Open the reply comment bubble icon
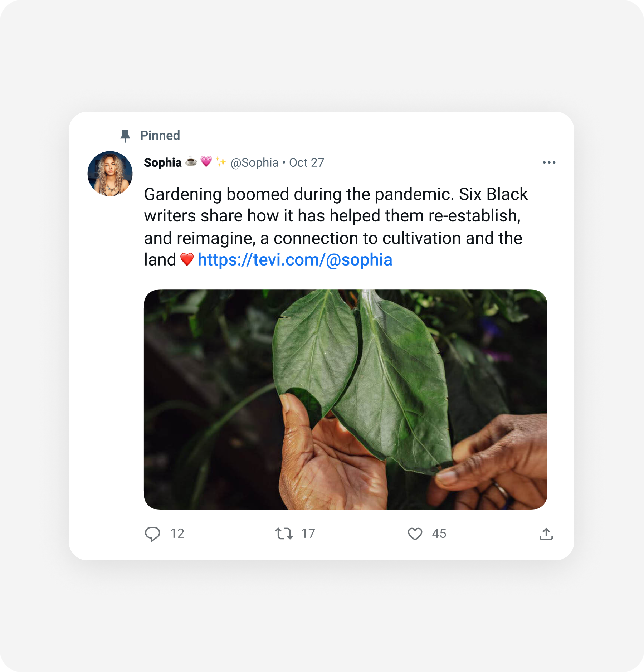Screen dimensions: 644x672 [152, 534]
